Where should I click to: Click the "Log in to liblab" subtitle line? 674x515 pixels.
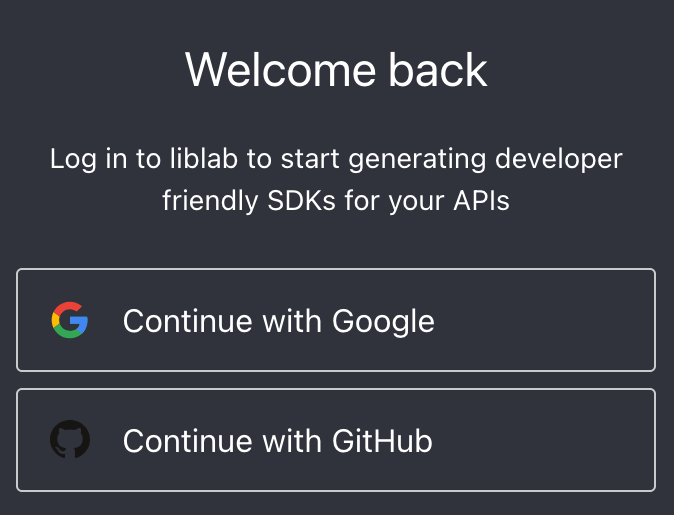337,159
